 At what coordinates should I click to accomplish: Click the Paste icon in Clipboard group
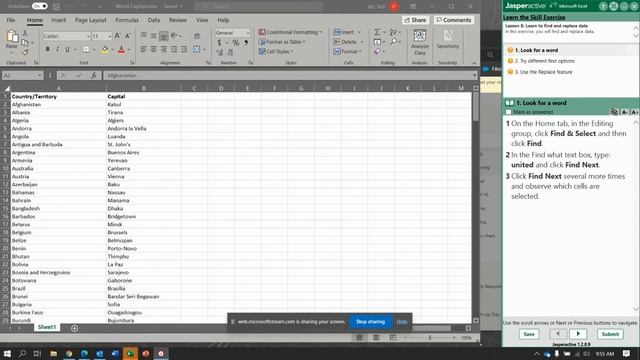[x=12, y=37]
